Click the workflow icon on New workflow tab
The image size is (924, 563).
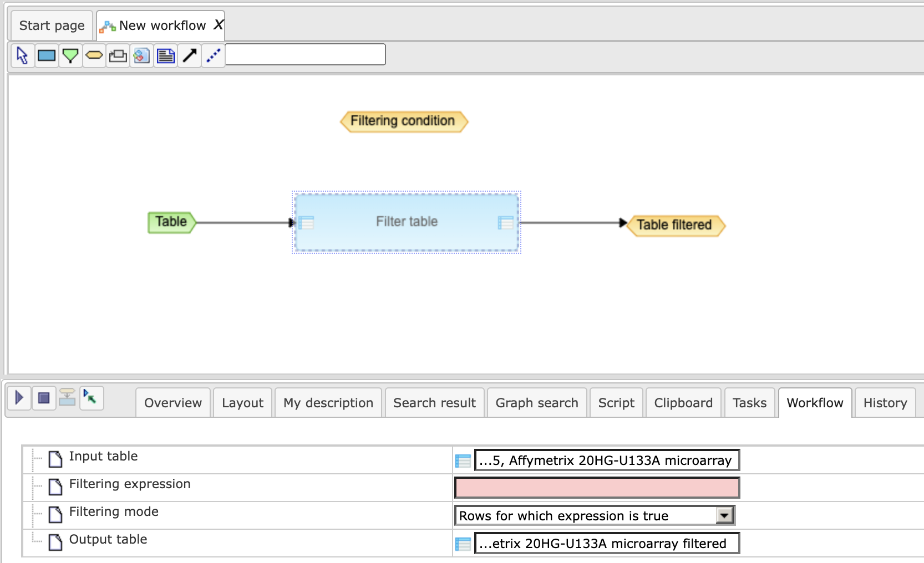coord(108,26)
